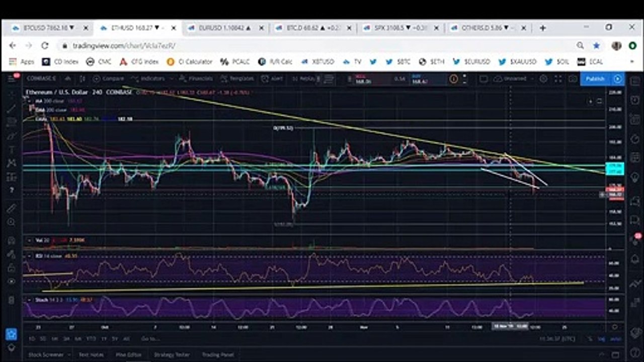Image resolution: width=644 pixels, height=362 pixels.
Task: Take a chart snapshot with camera icon
Action: (573, 79)
